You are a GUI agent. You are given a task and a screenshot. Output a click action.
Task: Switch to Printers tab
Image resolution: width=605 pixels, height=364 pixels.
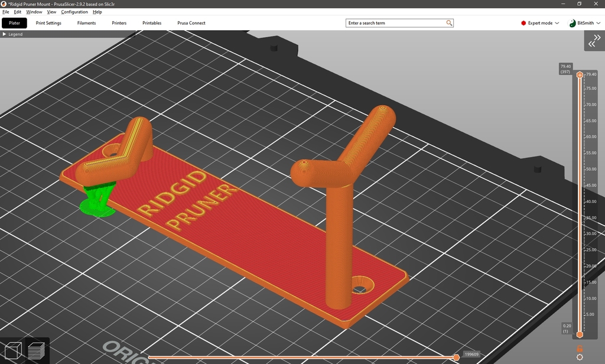[119, 23]
